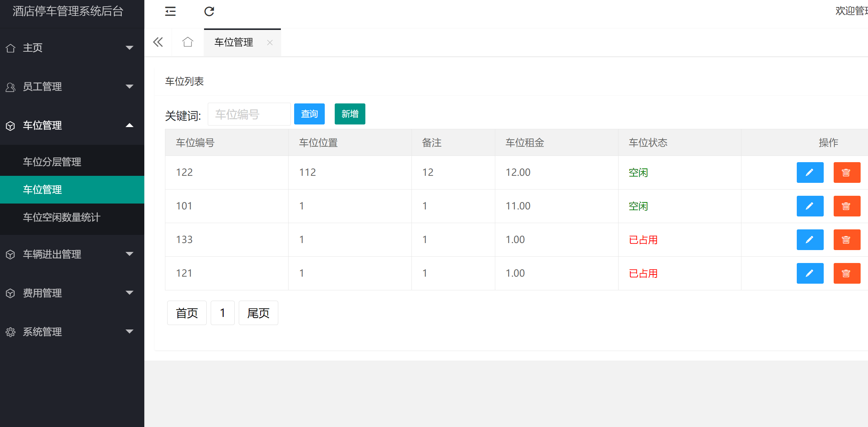Image resolution: width=868 pixels, height=427 pixels.
Task: Open 车位空闲数量统计 submenu item
Action: click(x=62, y=217)
